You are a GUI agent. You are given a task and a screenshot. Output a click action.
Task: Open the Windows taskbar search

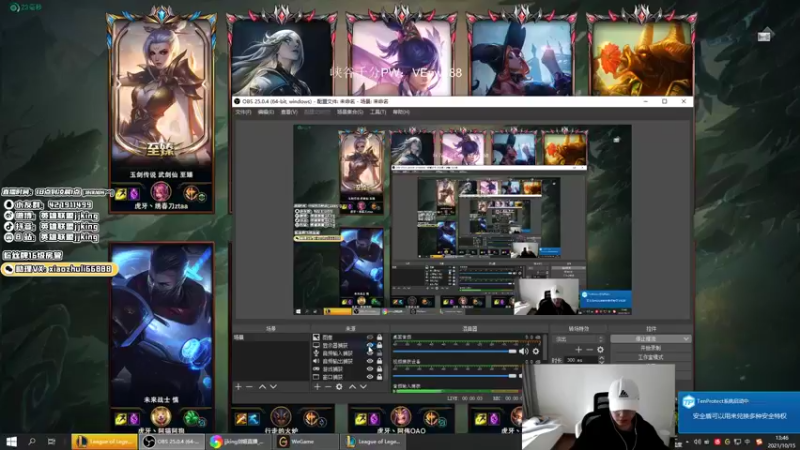pos(32,441)
